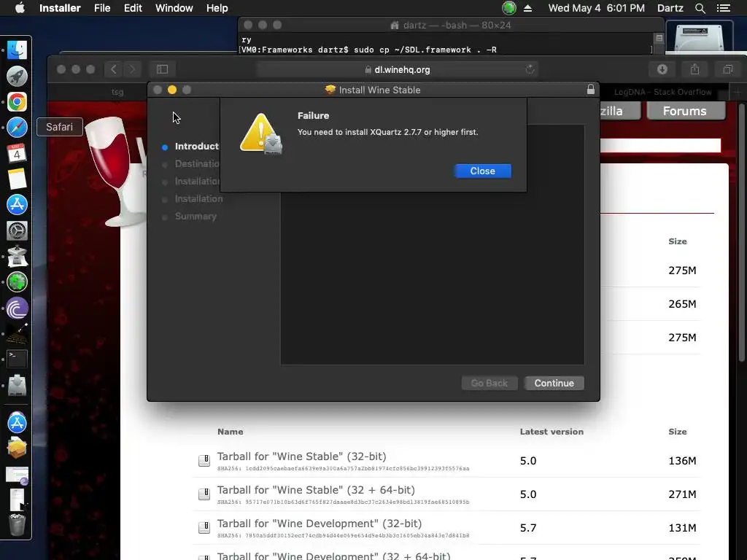Open the Trash in the Dock
747x560 pixels.
click(x=18, y=525)
